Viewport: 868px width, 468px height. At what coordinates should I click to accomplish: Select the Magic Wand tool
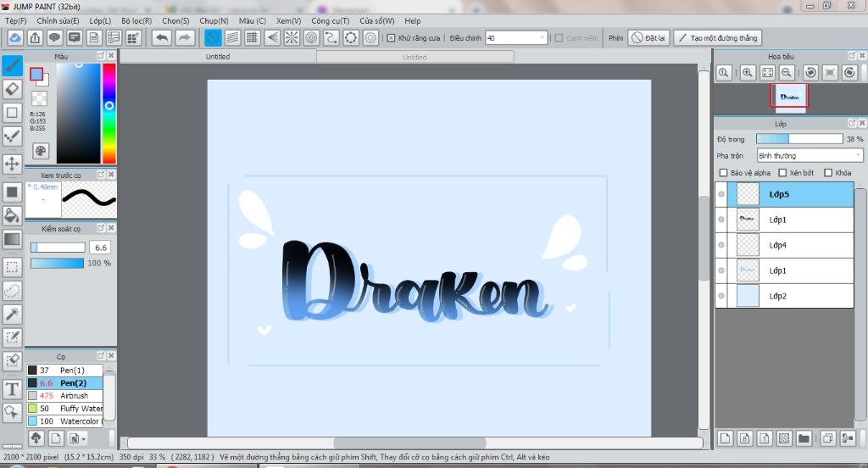pos(12,314)
